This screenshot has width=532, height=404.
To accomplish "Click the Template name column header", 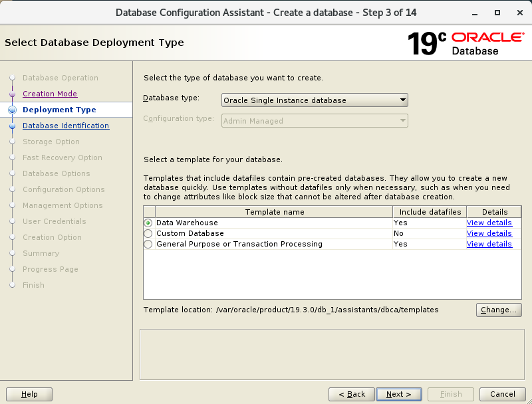I will tap(275, 212).
